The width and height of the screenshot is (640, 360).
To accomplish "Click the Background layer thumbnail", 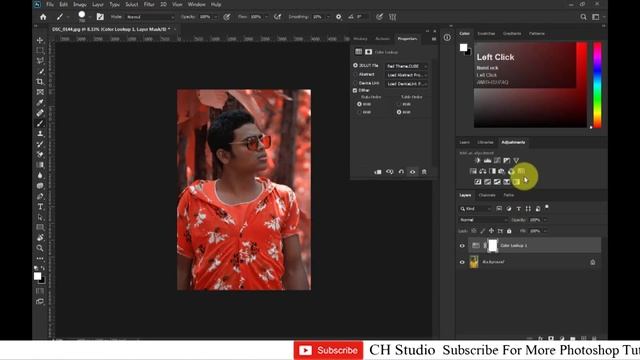I will [474, 262].
